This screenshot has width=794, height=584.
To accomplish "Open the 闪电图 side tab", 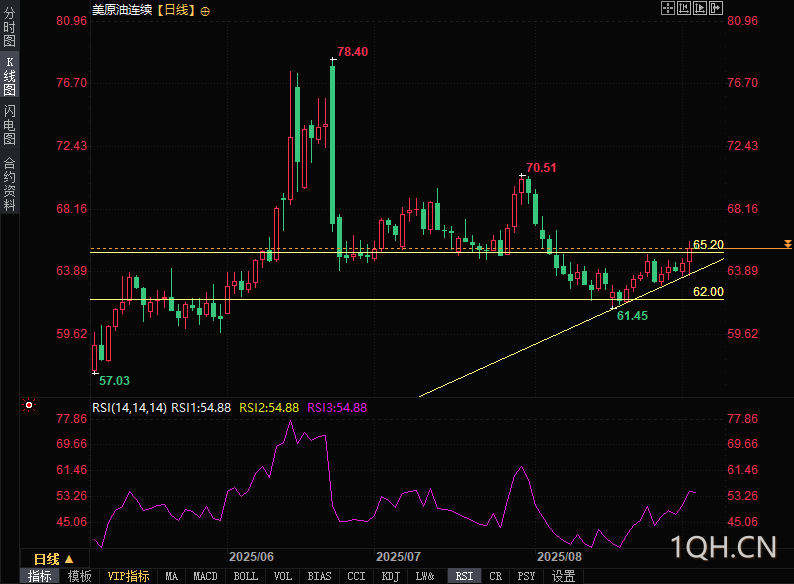I will coord(9,125).
